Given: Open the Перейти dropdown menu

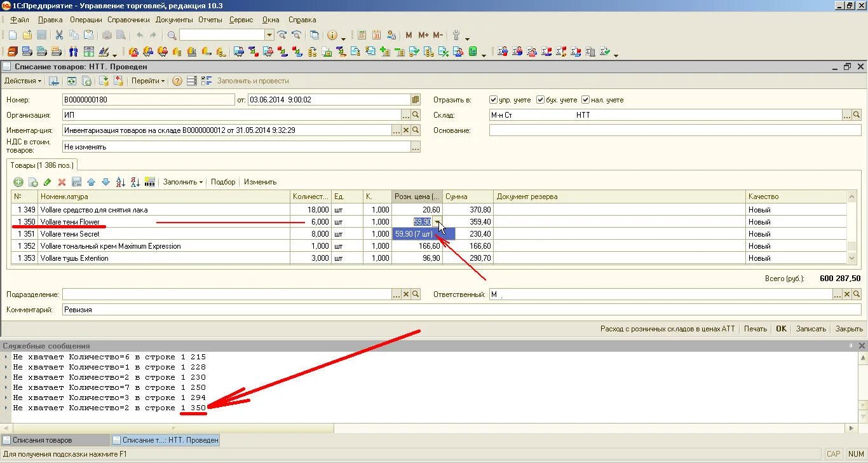Looking at the screenshot, I should tap(147, 81).
